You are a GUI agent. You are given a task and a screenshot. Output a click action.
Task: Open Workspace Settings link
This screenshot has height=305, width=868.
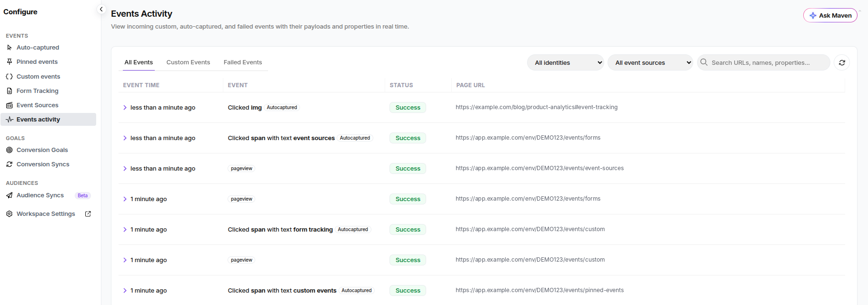coord(48,214)
